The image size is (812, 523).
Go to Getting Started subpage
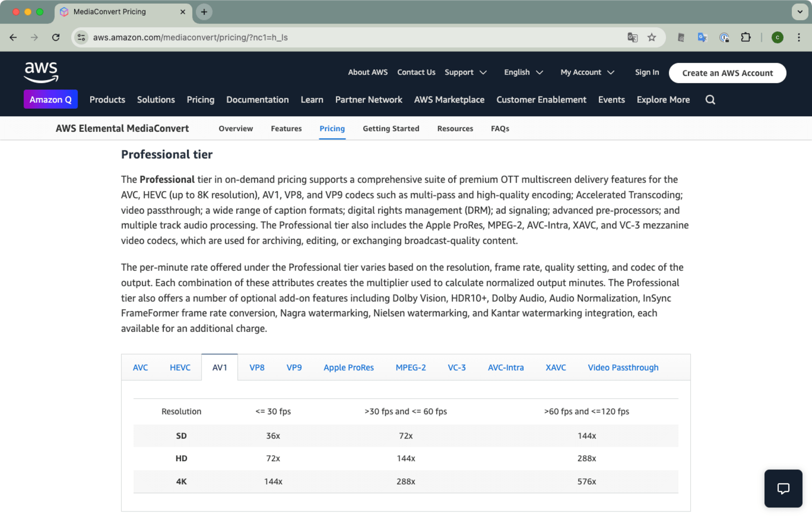pyautogui.click(x=391, y=128)
